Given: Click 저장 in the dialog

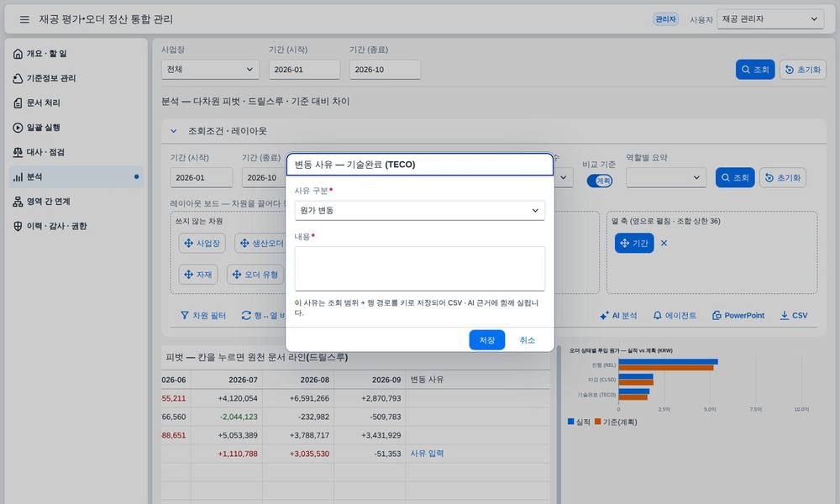Looking at the screenshot, I should tap(487, 340).
